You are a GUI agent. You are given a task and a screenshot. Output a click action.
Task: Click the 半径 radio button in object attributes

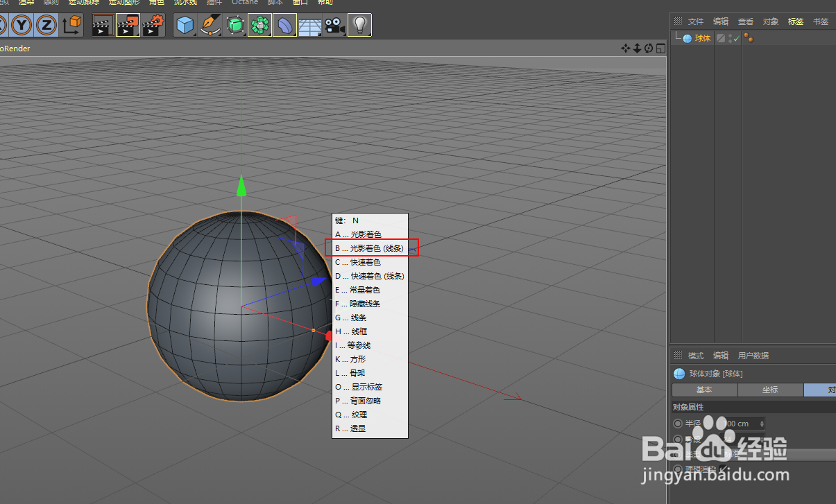pyautogui.click(x=678, y=424)
